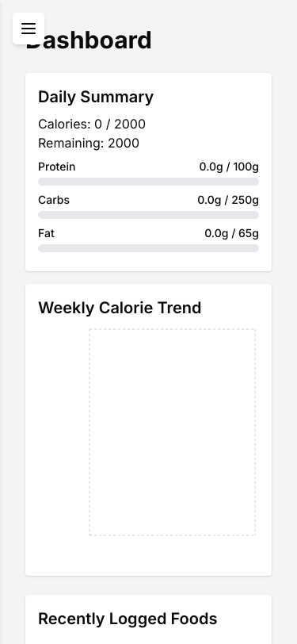Click the Carbs progress bar

pyautogui.click(x=149, y=215)
